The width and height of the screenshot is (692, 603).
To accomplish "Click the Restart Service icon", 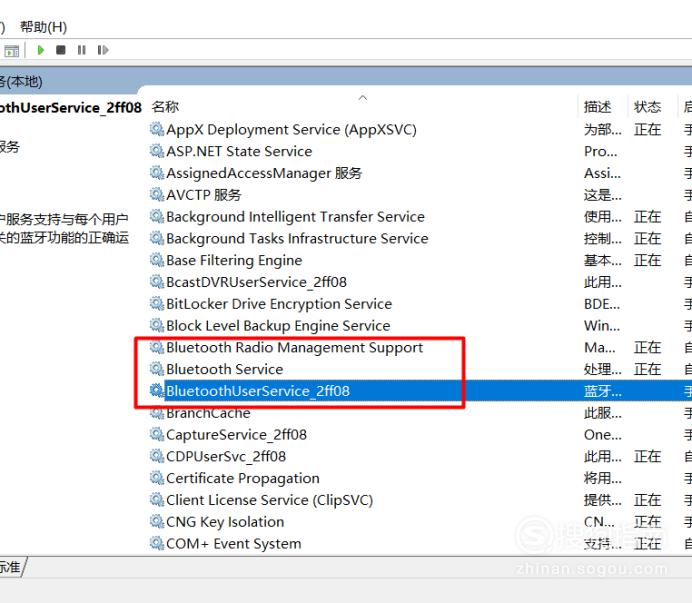I will [103, 50].
